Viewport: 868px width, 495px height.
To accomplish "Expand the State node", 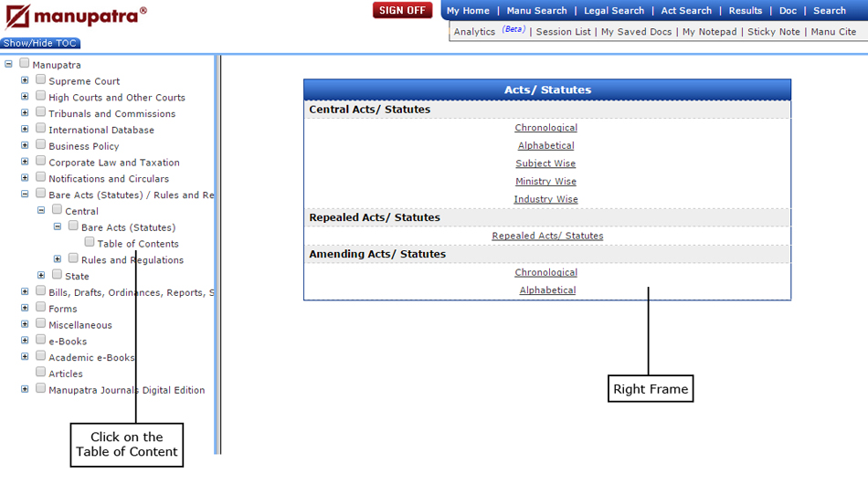I will 41,276.
